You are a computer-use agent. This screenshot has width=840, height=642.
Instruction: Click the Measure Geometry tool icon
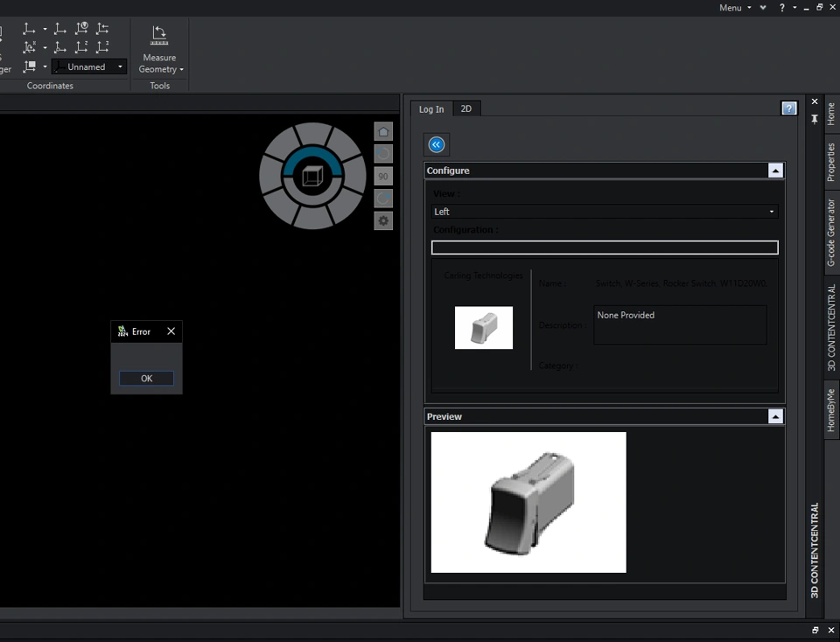click(159, 35)
